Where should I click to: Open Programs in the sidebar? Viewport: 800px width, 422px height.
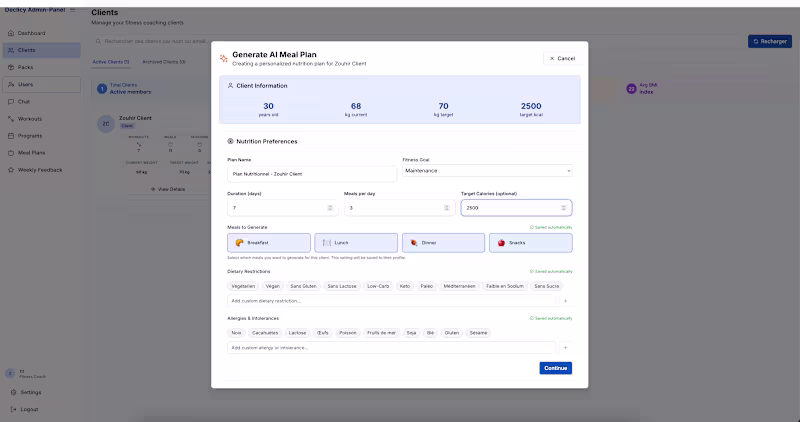coord(41,136)
